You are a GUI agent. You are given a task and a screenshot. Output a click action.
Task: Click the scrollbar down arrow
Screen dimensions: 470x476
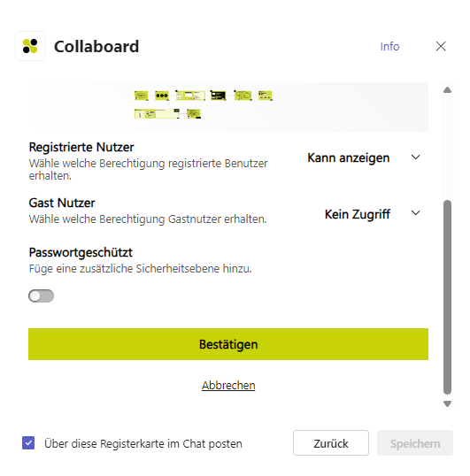tap(447, 403)
